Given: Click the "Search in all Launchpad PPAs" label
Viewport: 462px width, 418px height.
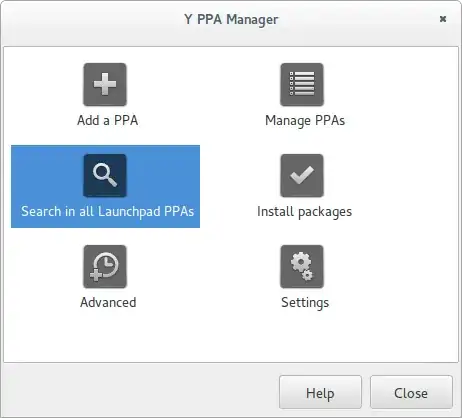Looking at the screenshot, I should coord(108,212).
